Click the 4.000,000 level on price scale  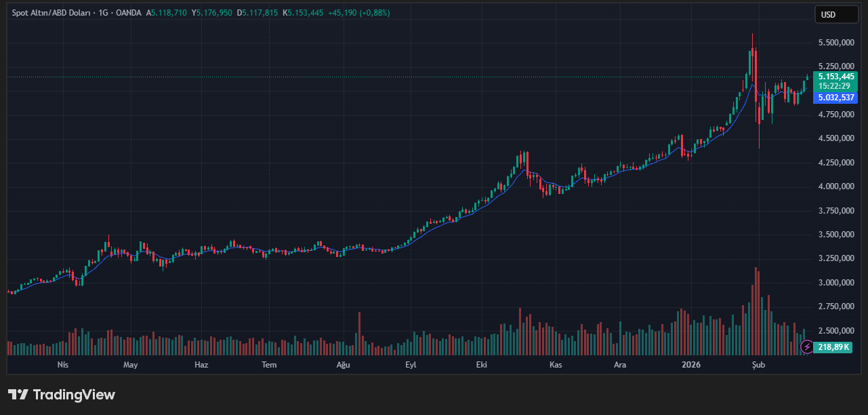tap(836, 186)
